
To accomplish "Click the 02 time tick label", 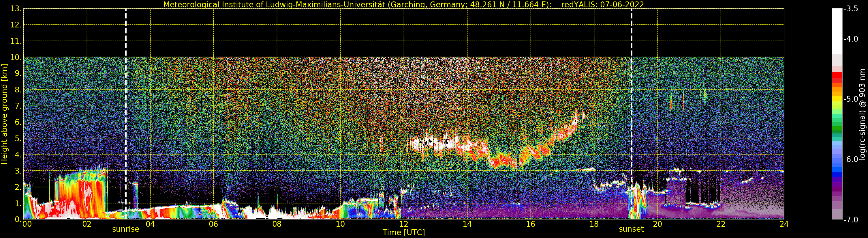I will pos(87,224).
